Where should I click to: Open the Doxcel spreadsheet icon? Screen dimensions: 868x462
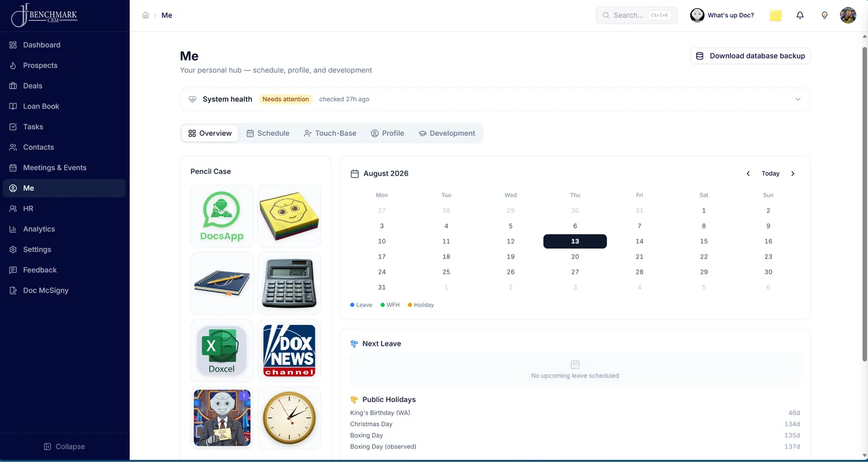[x=222, y=351]
